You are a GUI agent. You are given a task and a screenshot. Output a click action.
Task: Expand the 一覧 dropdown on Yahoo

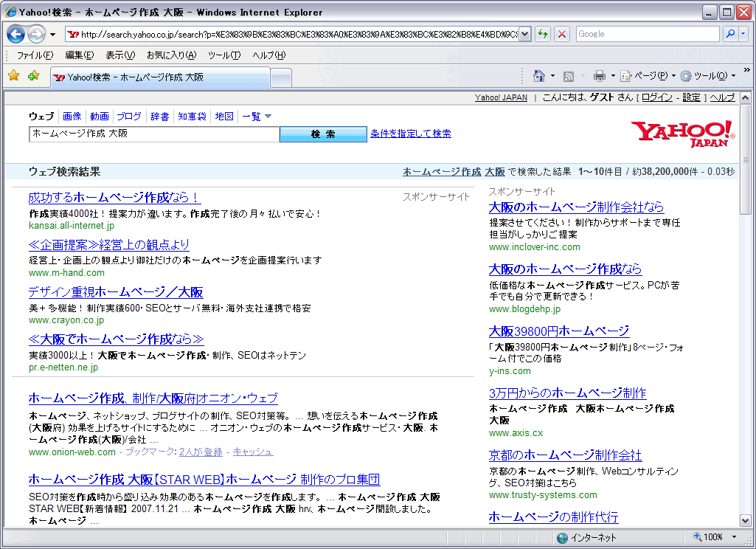click(x=257, y=117)
